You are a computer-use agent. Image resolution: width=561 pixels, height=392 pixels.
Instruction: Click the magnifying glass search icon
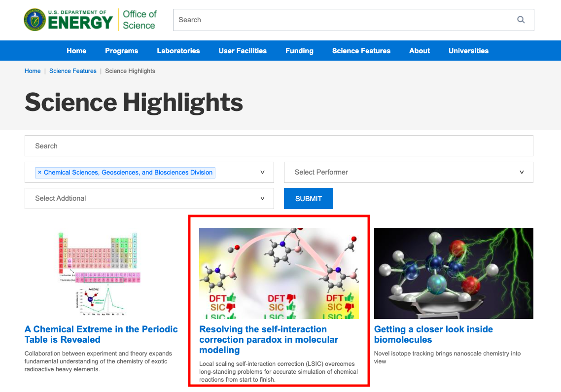(521, 20)
